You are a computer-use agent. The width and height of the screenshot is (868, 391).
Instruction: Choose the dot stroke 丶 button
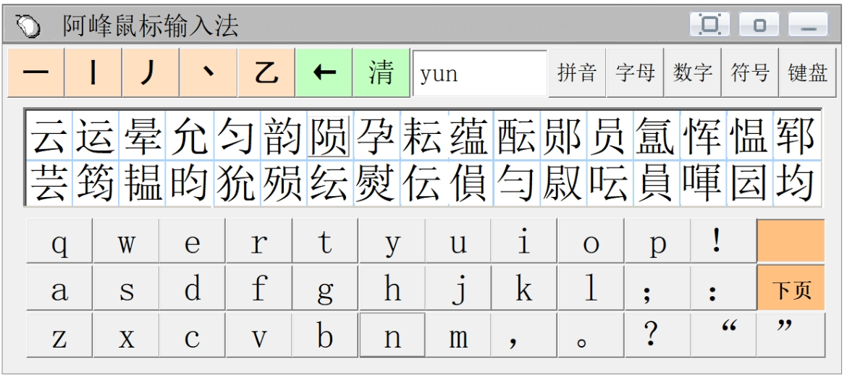pyautogui.click(x=208, y=73)
